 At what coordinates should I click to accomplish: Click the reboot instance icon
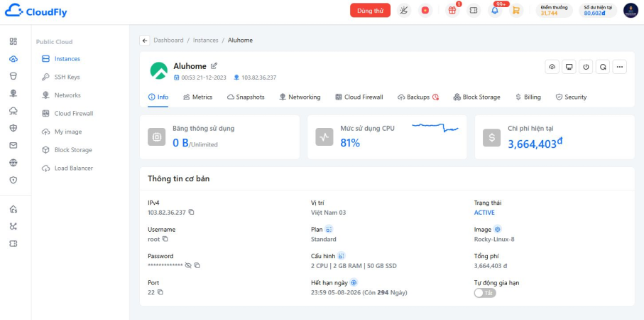point(603,67)
